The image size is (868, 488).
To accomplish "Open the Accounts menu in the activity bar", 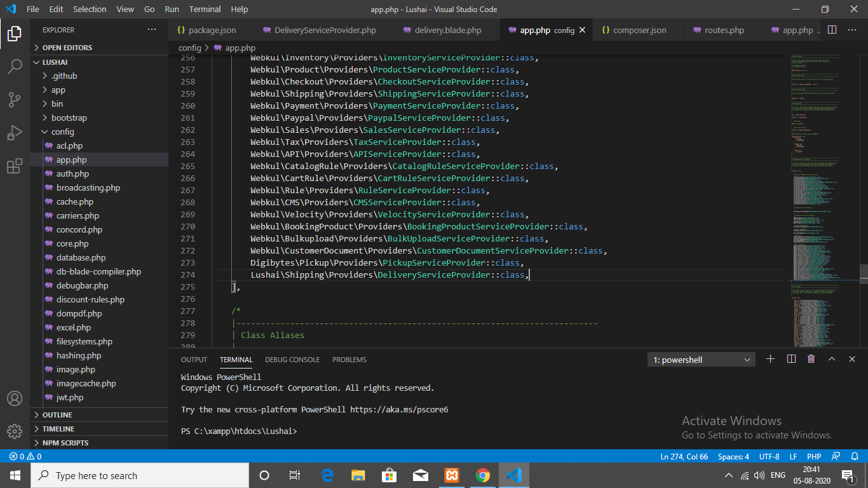I will [15, 398].
